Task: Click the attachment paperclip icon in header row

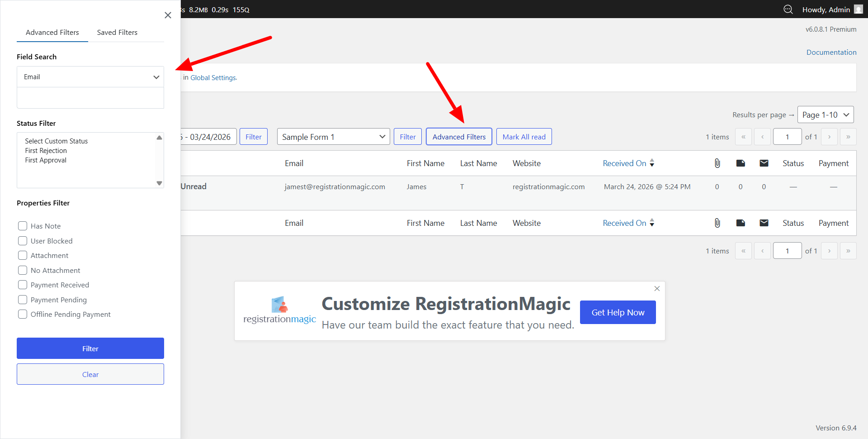Action: [x=717, y=163]
